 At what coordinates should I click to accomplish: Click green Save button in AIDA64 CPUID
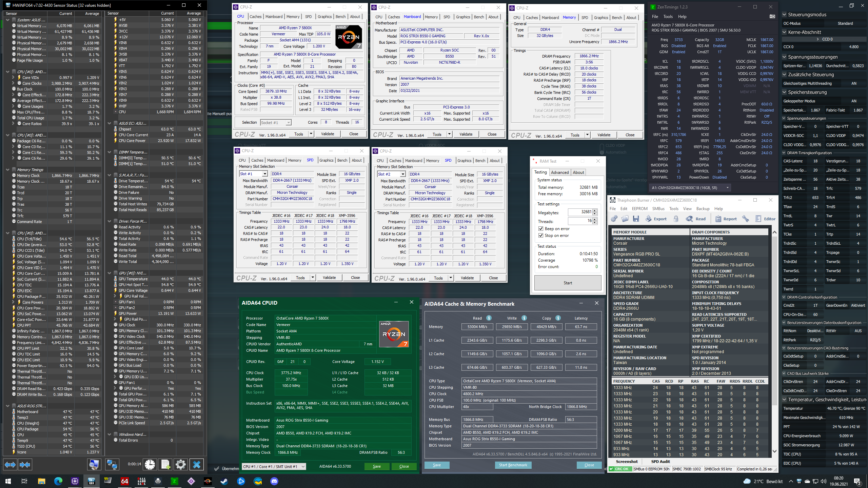[377, 466]
